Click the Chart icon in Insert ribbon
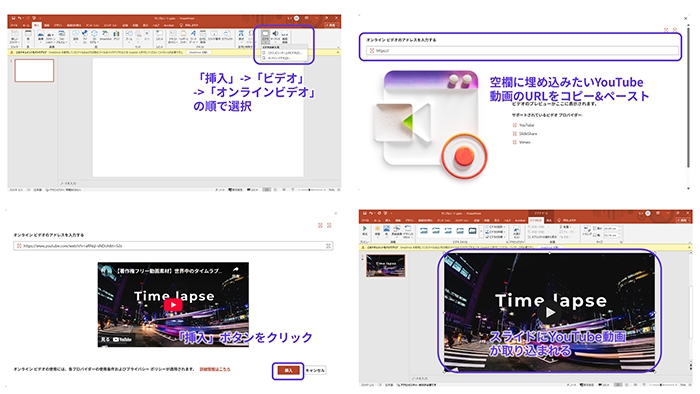Viewport: 700px width, 394px height. click(x=117, y=34)
